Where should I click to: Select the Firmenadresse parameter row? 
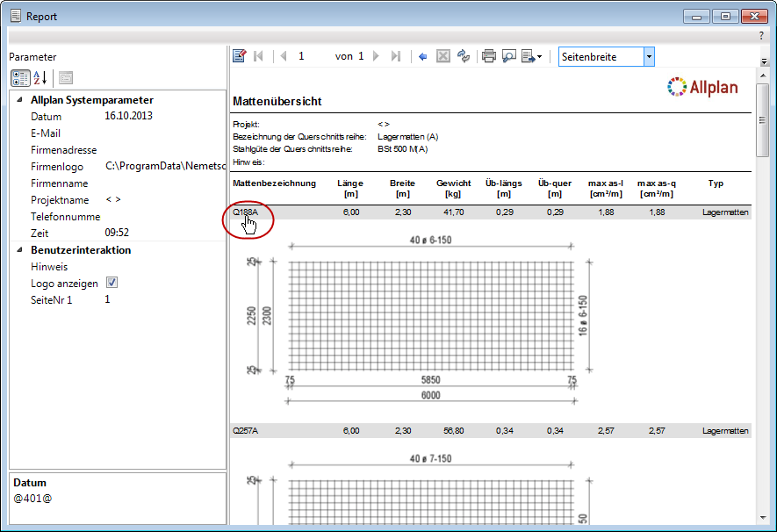pos(118,150)
